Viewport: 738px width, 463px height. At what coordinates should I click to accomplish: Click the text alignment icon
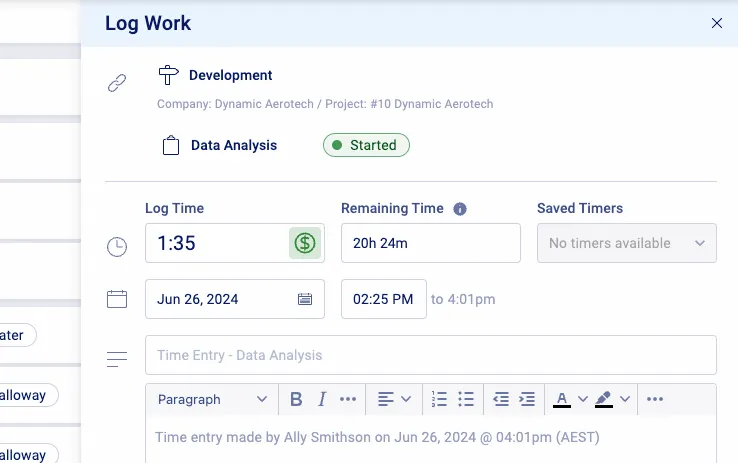pyautogui.click(x=385, y=399)
